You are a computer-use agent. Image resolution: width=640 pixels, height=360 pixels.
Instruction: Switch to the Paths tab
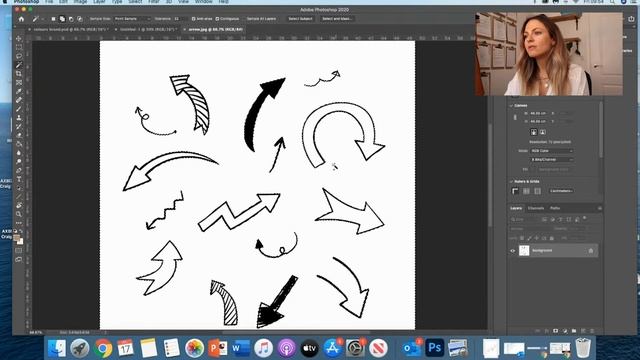[x=555, y=209]
